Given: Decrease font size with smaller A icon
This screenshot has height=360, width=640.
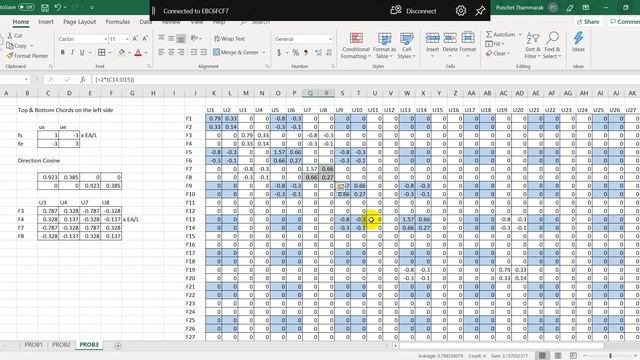Looking at the screenshot, I should 145,38.
